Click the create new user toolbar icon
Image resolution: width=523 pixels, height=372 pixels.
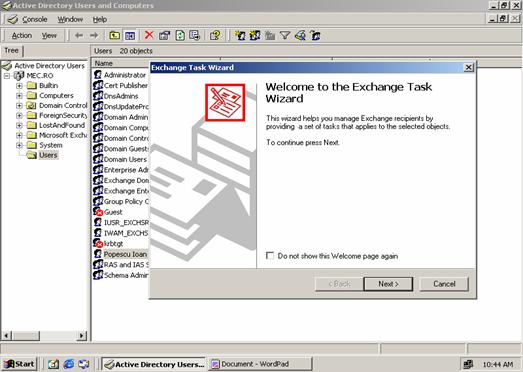[x=240, y=35]
